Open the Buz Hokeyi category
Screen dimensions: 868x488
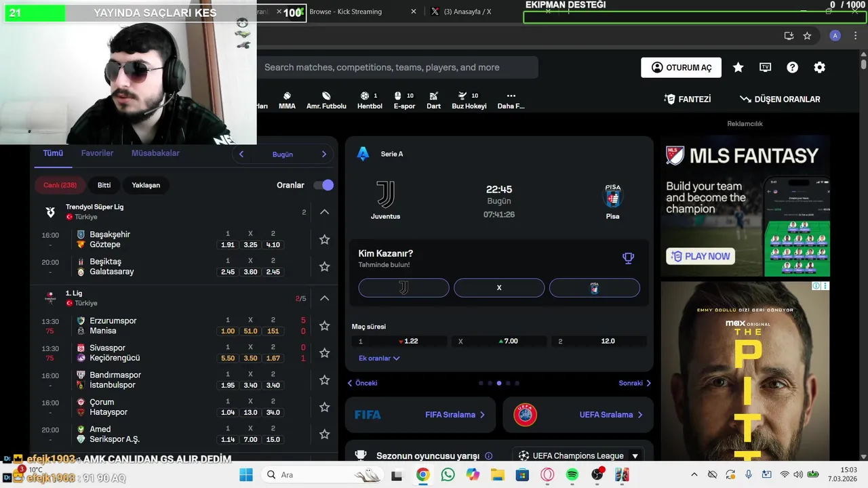click(469, 100)
